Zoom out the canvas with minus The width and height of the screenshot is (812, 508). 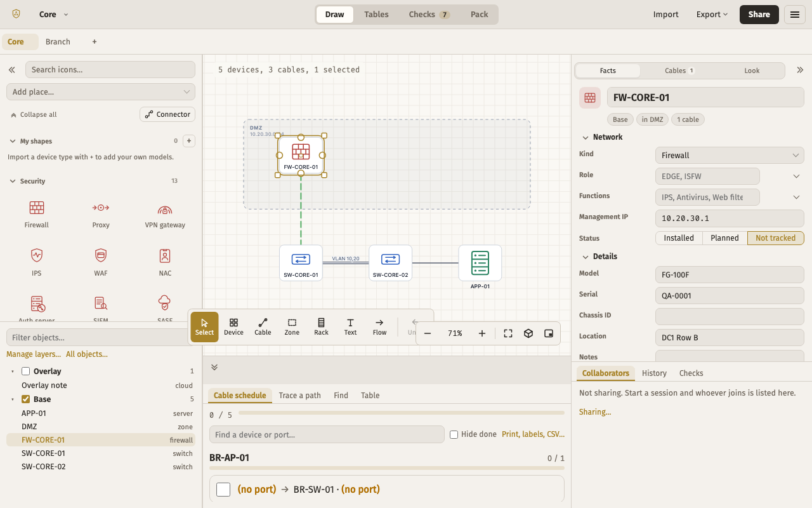(428, 333)
